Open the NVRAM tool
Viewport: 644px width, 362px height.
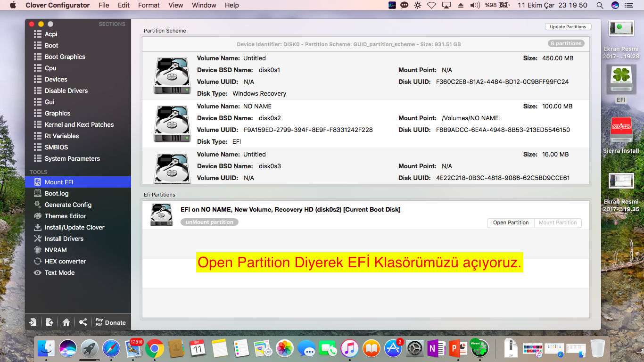56,250
